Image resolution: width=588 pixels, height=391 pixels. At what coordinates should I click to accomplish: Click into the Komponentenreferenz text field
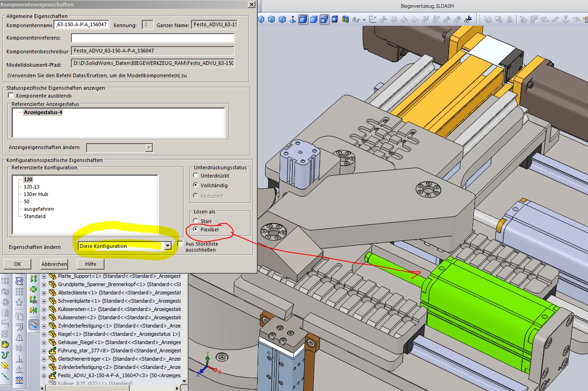click(152, 38)
